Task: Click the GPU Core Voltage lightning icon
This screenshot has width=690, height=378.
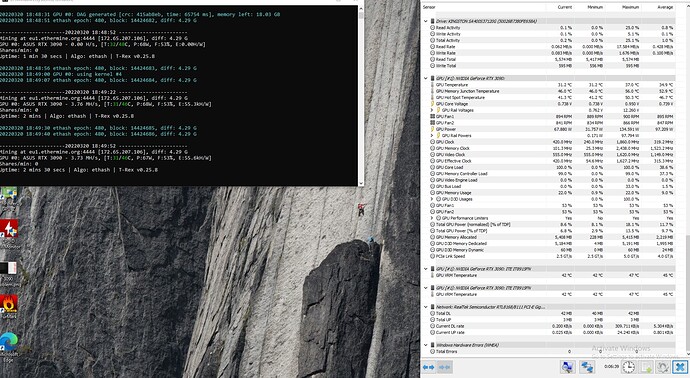Action: [x=432, y=104]
